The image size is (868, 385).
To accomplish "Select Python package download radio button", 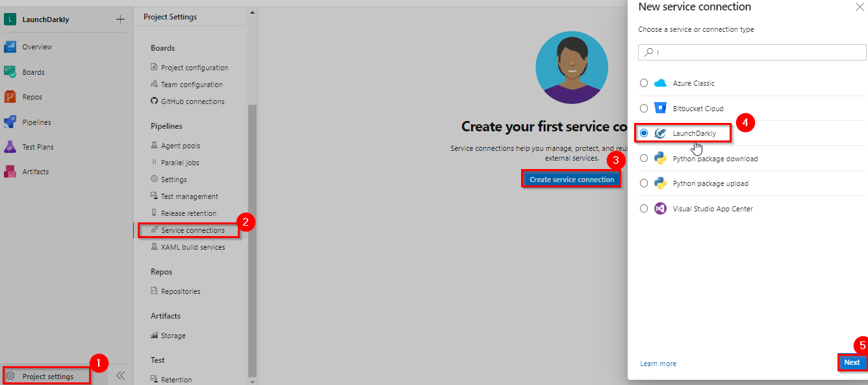I will (x=644, y=158).
